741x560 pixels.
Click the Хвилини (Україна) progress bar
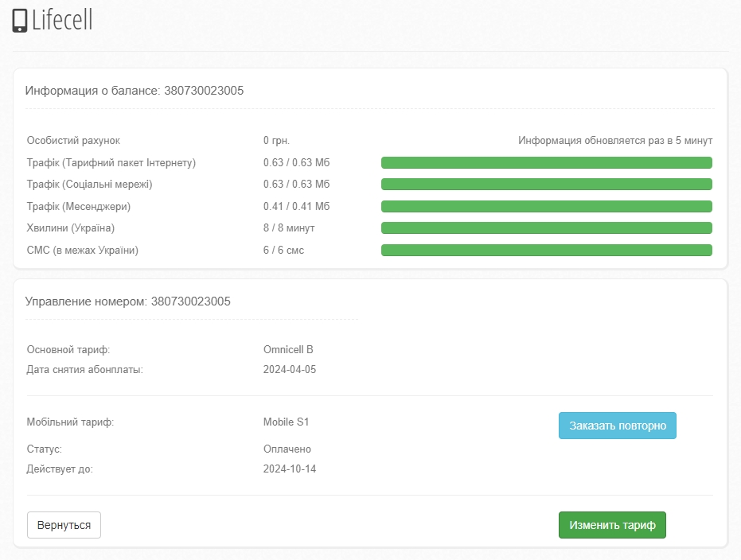pyautogui.click(x=546, y=228)
